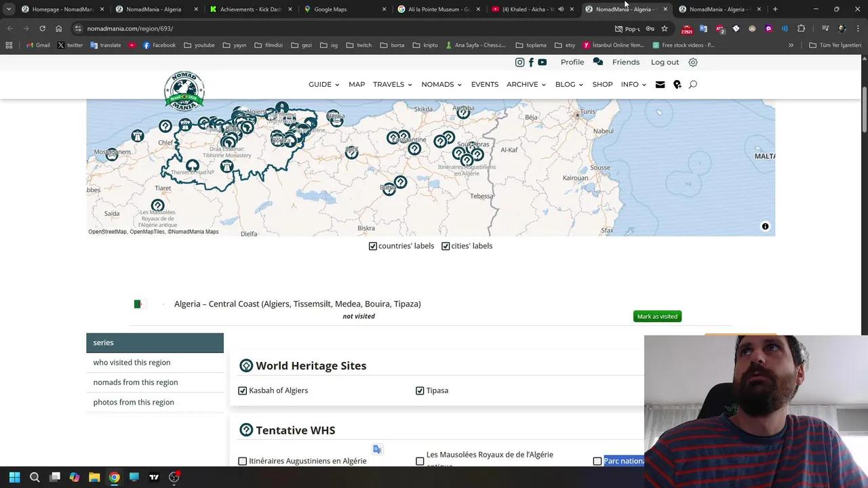Open File Explorer from taskbar
Screen dimensions: 868x488
click(x=94, y=477)
